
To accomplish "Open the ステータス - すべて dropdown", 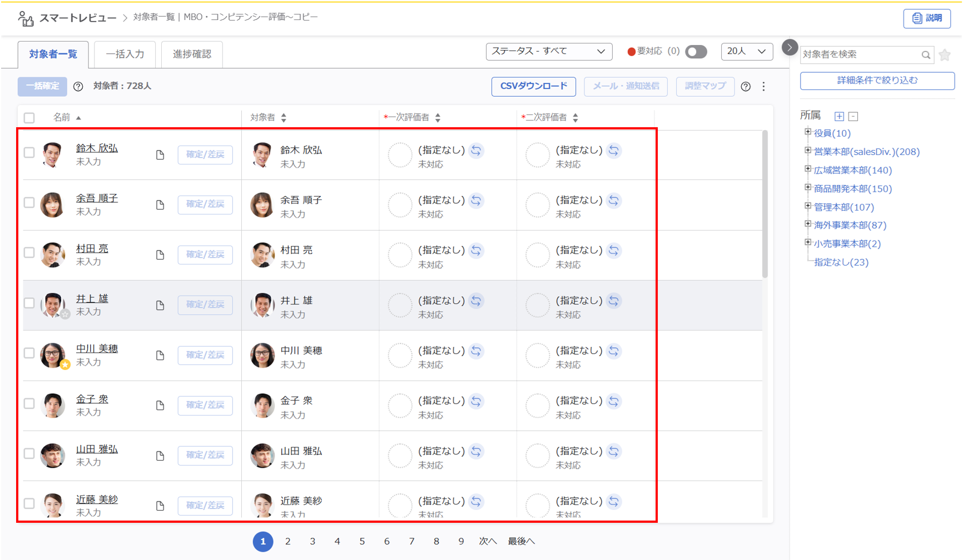I will [x=548, y=52].
